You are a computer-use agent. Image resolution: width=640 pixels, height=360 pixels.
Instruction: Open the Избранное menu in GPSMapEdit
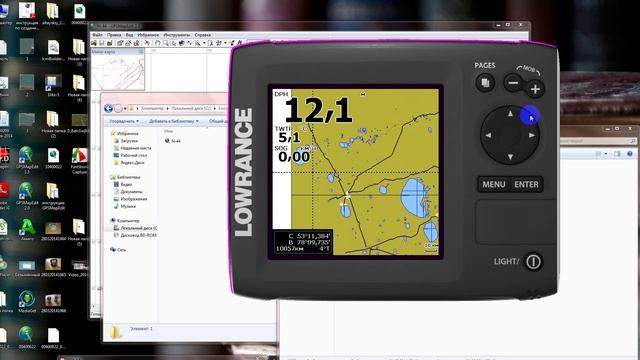pyautogui.click(x=148, y=35)
